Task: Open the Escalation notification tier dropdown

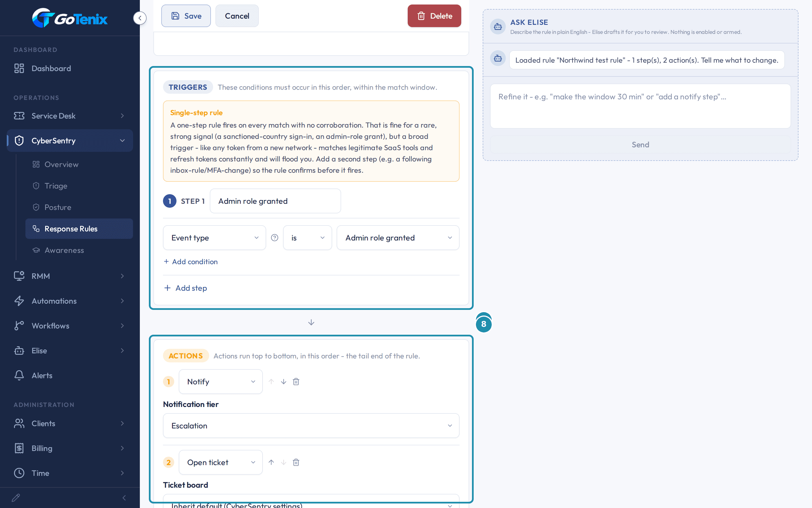Action: (x=311, y=426)
